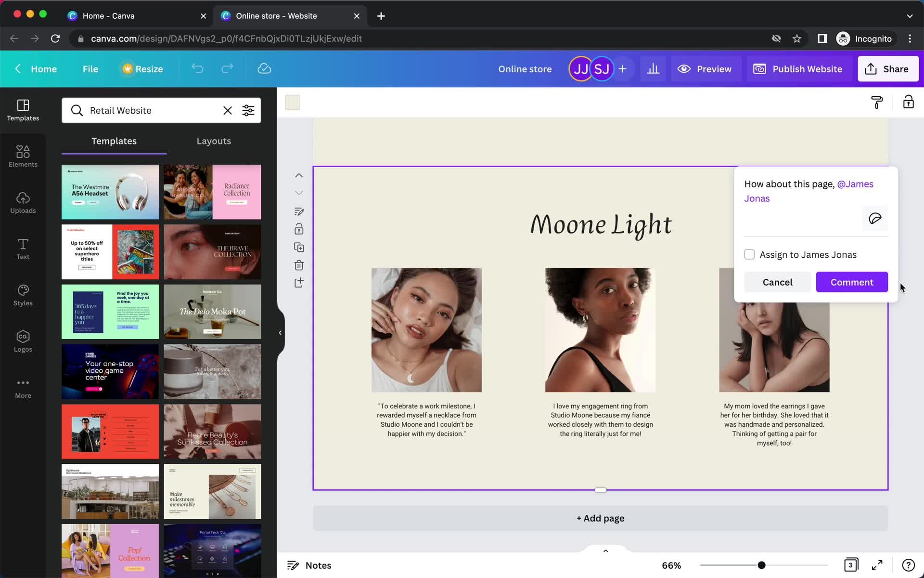The width and height of the screenshot is (924, 578).
Task: Expand the Layouts tab in templates
Action: pyautogui.click(x=214, y=141)
